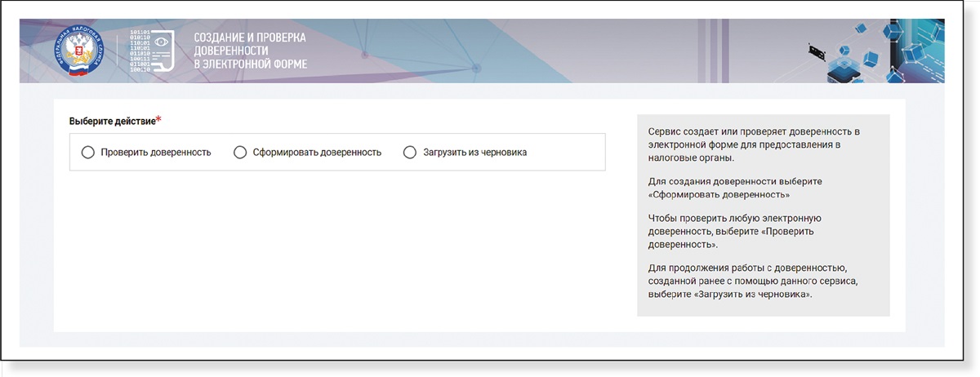Choose the Загрузить из черновика radio button

pos(410,152)
